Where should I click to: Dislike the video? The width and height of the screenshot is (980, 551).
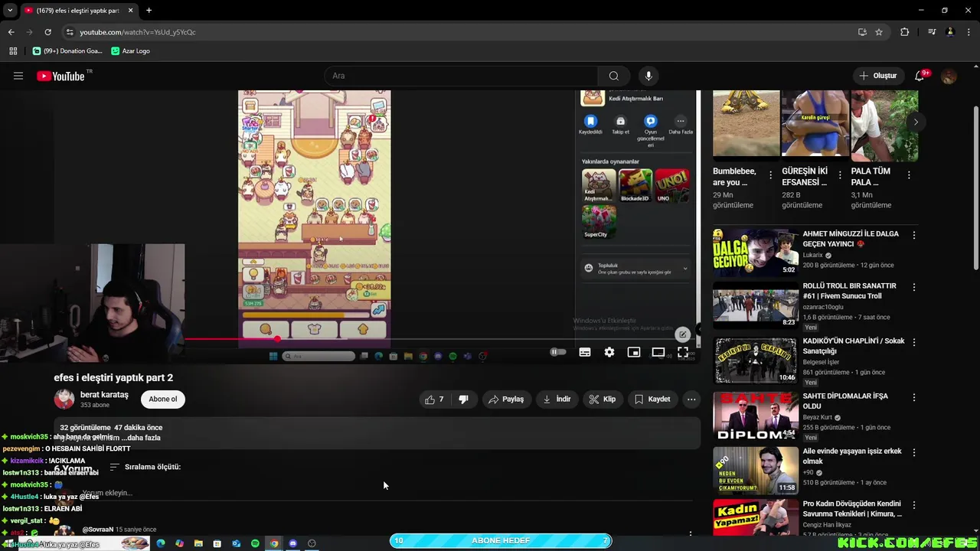(x=463, y=399)
